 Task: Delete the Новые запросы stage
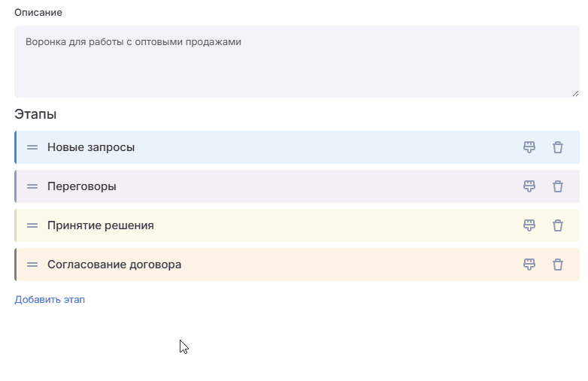tap(558, 147)
